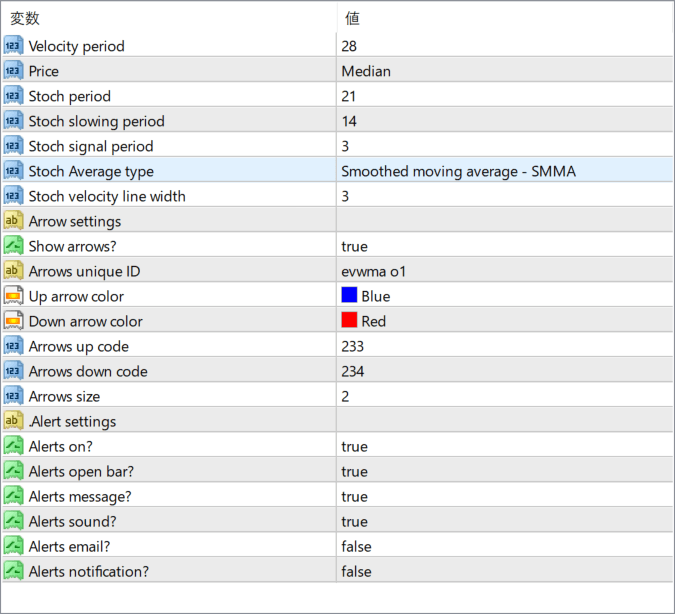Select the Stoch slowing period row label
Screen dimensions: 675x614
(x=96, y=121)
